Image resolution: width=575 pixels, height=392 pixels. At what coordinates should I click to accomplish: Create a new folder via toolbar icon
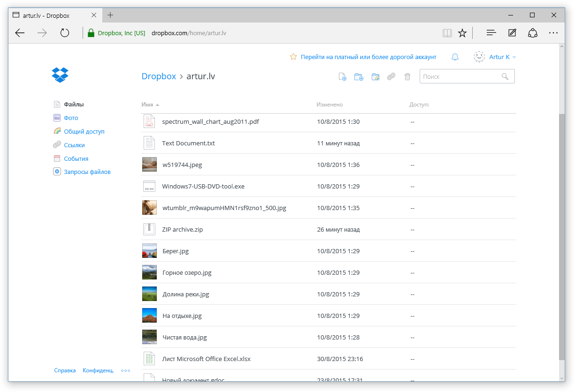click(x=359, y=77)
